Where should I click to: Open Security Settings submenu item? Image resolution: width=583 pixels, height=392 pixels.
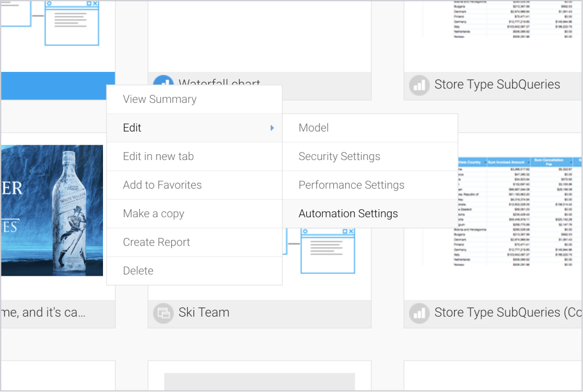339,157
